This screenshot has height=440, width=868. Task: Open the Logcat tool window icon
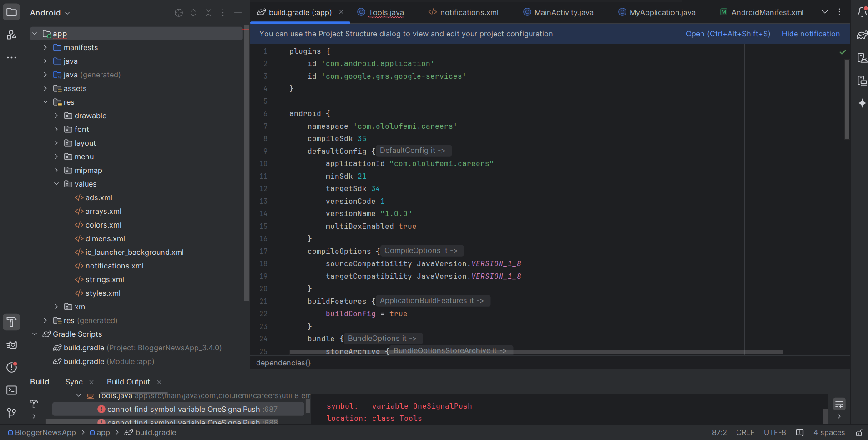(11, 345)
